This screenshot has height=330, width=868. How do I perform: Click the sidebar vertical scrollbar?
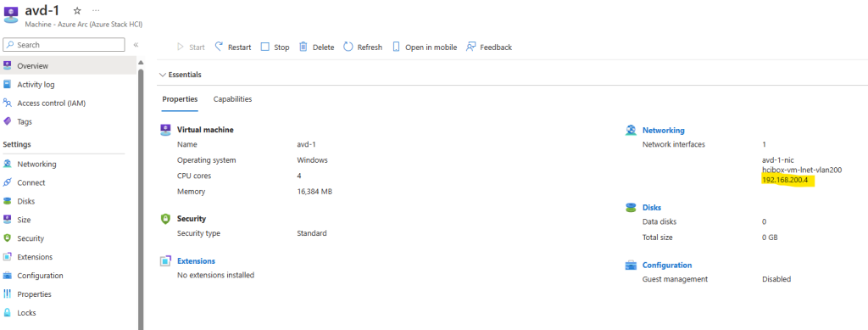point(141,199)
